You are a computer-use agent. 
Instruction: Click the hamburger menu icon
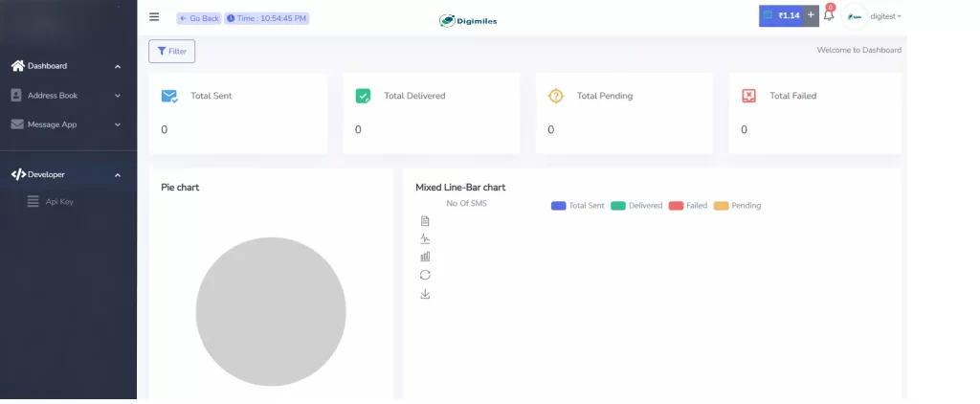[x=154, y=16]
